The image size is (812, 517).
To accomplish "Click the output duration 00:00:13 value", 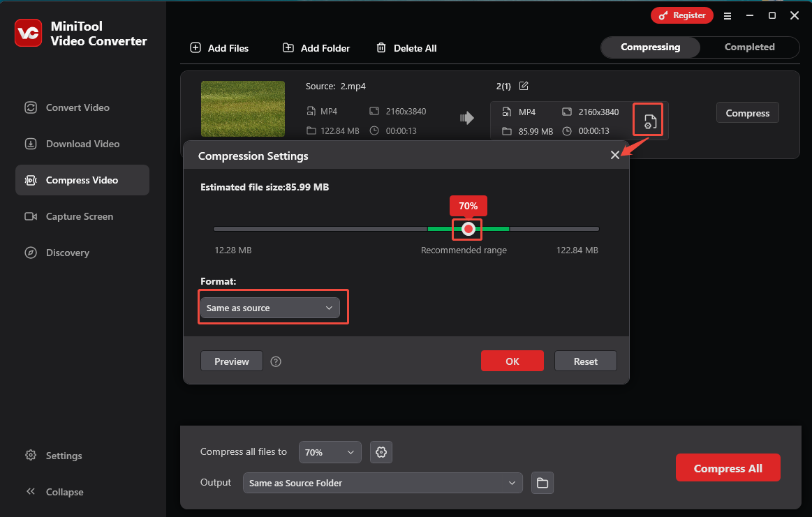I will point(593,131).
